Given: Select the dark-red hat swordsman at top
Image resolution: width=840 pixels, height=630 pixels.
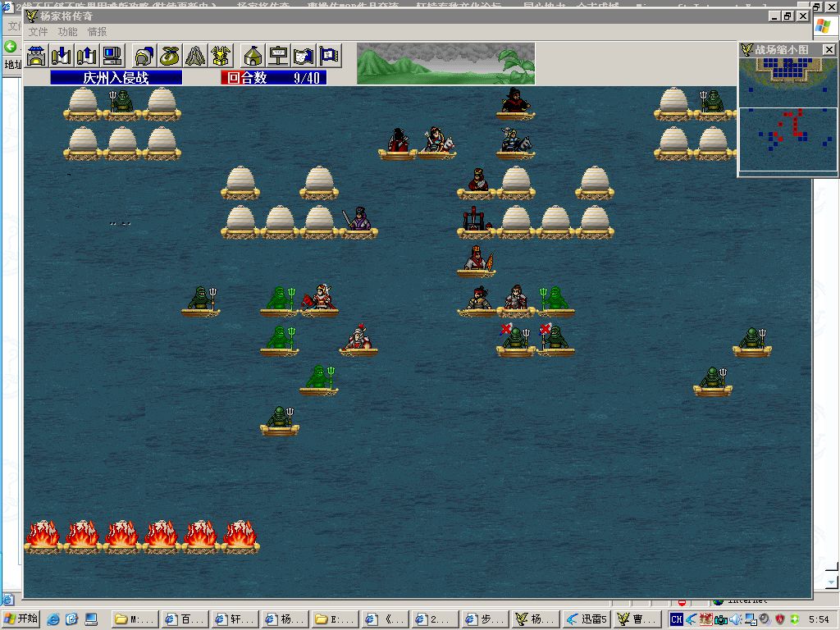Looking at the screenshot, I should 515,103.
